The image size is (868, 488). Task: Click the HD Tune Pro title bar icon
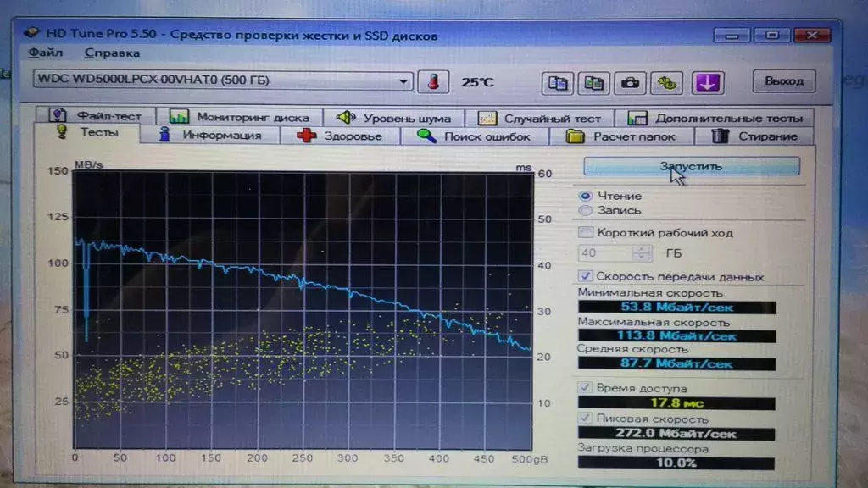point(31,33)
